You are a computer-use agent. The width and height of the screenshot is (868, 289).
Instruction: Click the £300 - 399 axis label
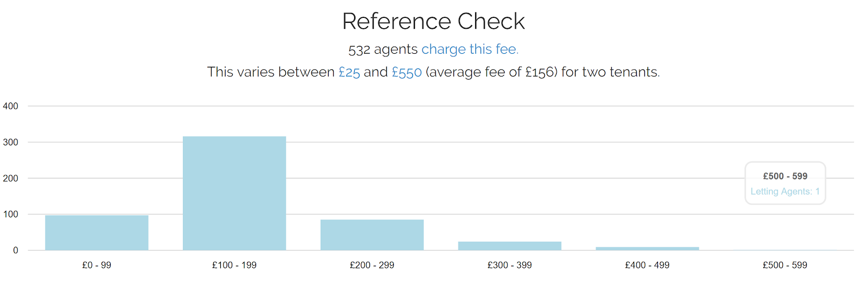tap(510, 265)
